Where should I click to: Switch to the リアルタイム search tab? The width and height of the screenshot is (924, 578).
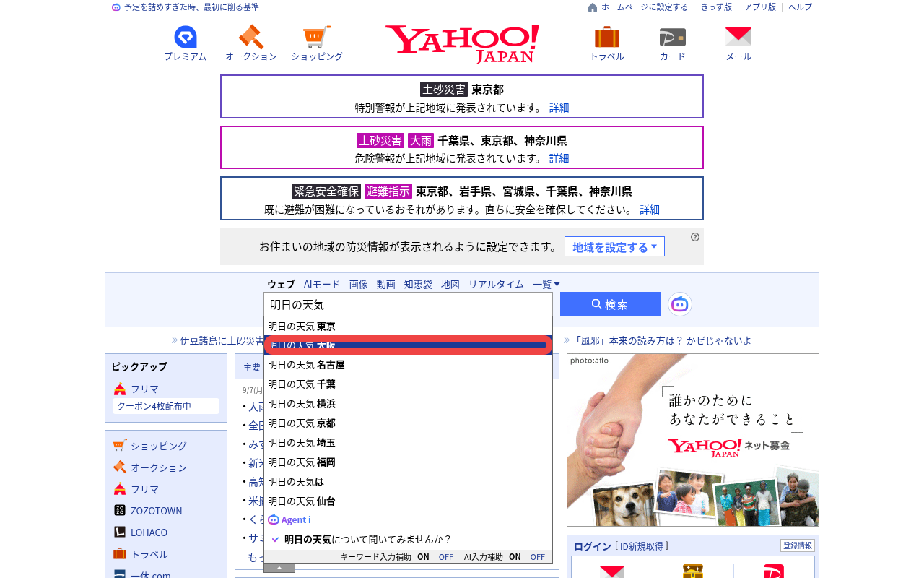496,284
